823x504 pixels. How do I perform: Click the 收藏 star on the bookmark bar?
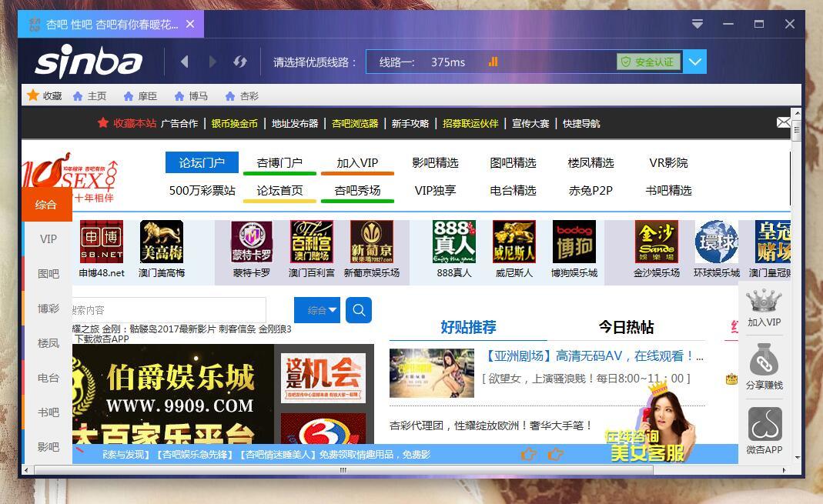(32, 96)
